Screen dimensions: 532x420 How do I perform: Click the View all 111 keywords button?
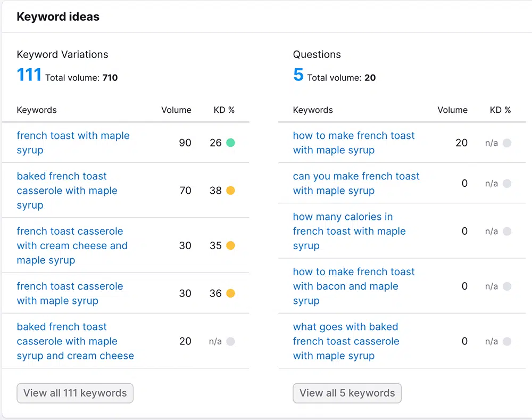tap(74, 393)
